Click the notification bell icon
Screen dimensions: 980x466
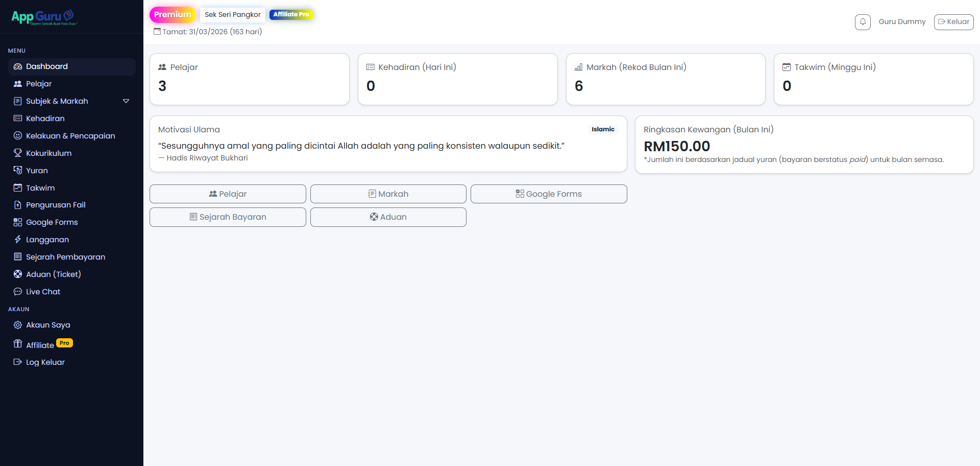[863, 22]
